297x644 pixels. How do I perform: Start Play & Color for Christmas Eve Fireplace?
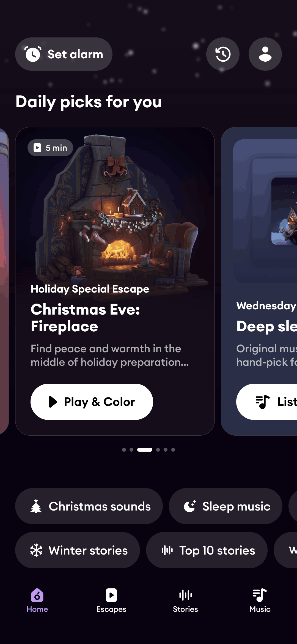coord(92,402)
